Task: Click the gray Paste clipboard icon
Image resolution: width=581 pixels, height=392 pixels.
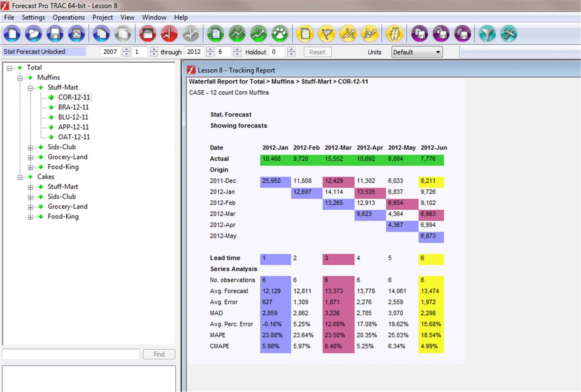Action: [123, 34]
